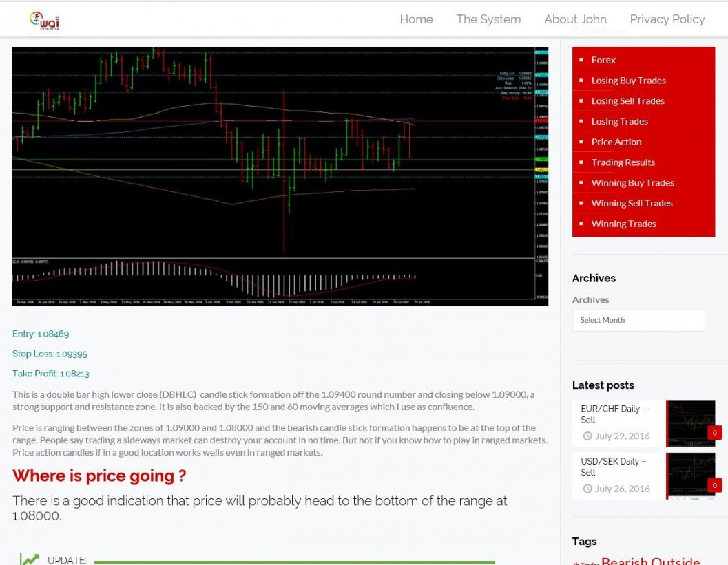This screenshot has height=565, width=728.
Task: Click the WAI site logo
Action: (x=45, y=21)
